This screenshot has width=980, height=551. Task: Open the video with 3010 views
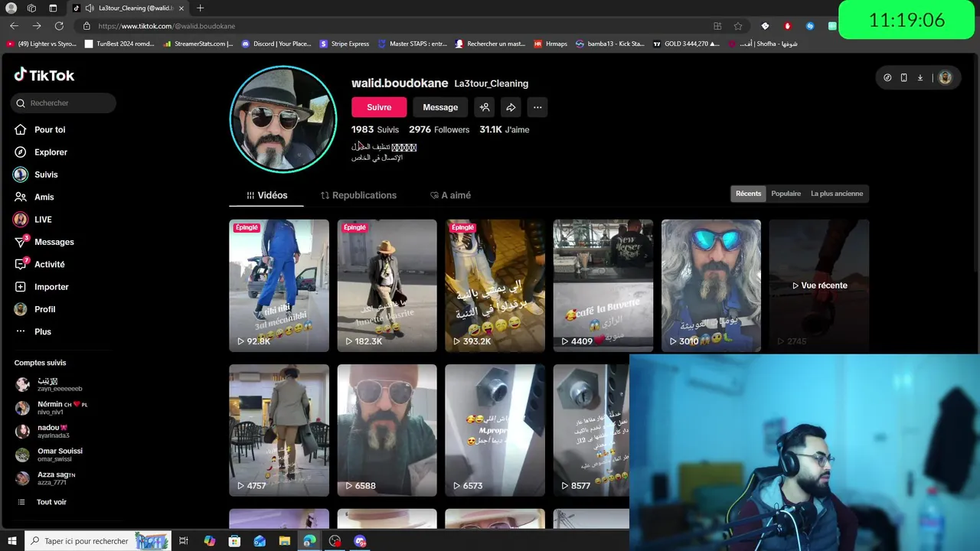click(x=711, y=285)
